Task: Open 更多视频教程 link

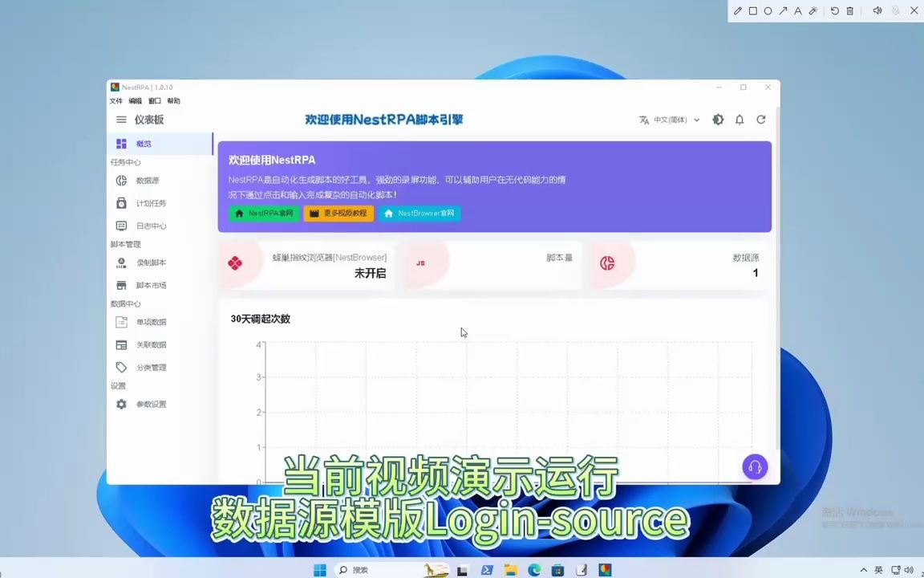Action: coord(338,213)
